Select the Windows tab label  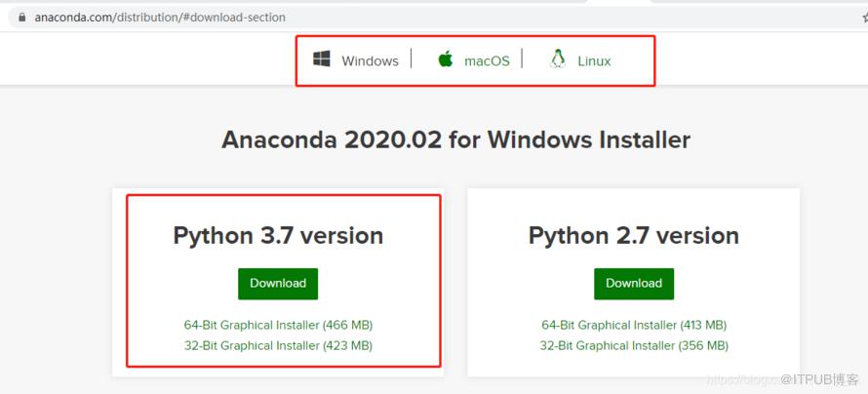click(x=370, y=60)
